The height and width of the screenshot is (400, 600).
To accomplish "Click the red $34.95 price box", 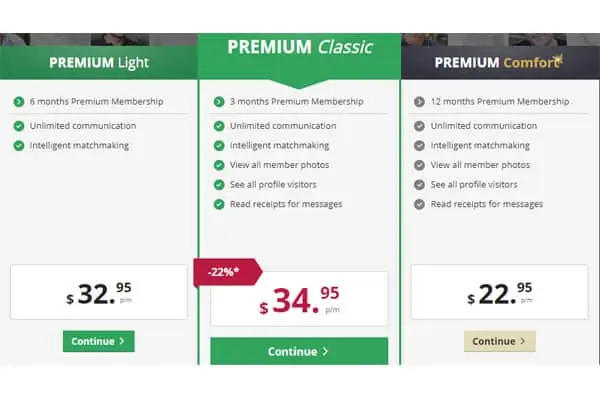I will tap(299, 299).
